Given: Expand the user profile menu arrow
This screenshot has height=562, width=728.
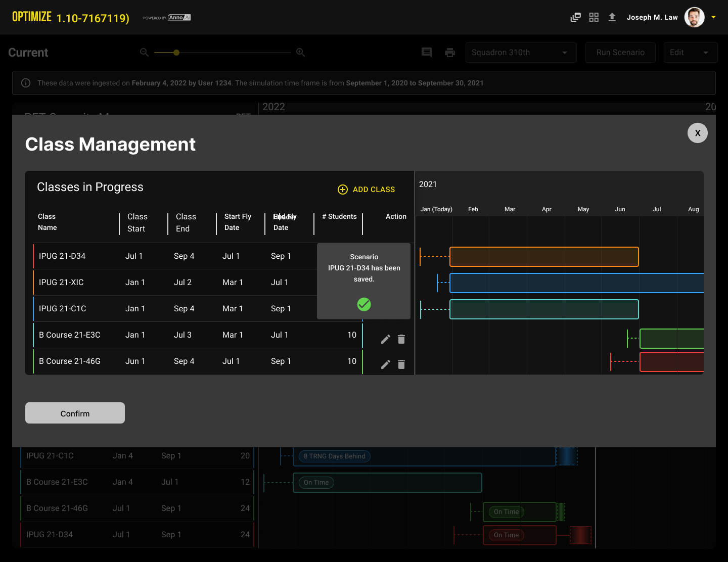Looking at the screenshot, I should 713,17.
